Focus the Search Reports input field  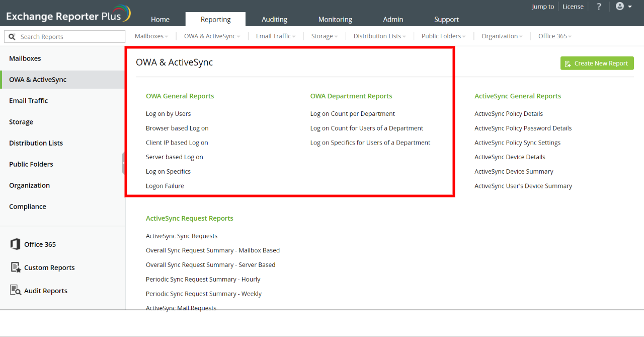[64, 37]
